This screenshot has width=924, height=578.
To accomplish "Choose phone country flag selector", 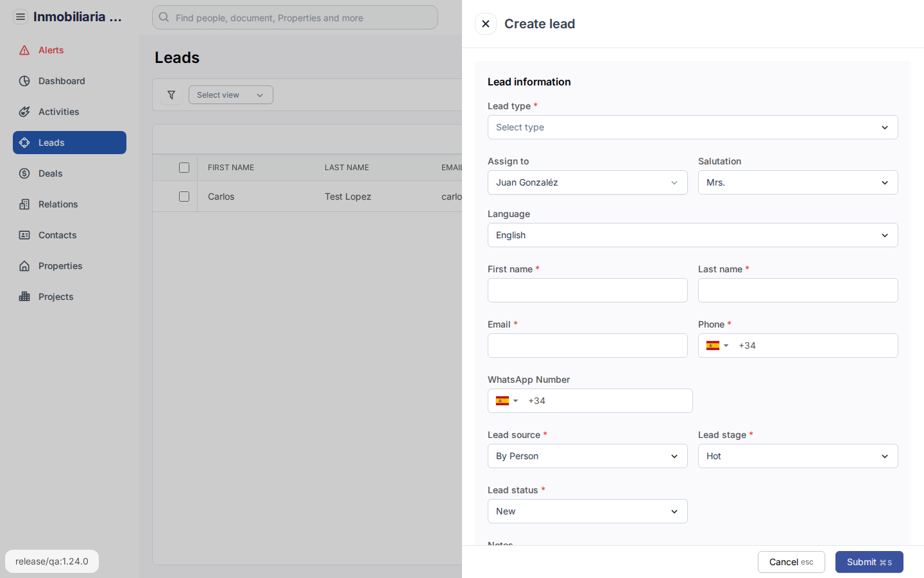I will pos(717,346).
